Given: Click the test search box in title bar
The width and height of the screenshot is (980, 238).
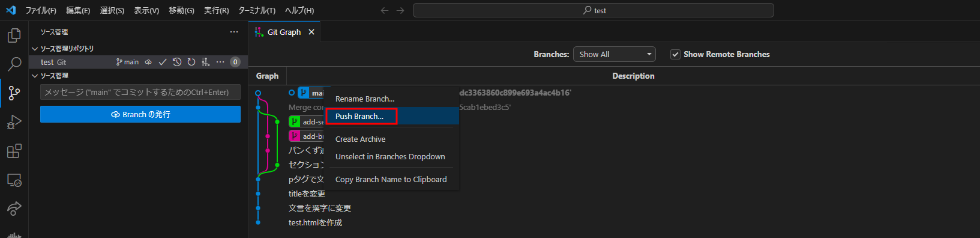Looking at the screenshot, I should coord(594,10).
